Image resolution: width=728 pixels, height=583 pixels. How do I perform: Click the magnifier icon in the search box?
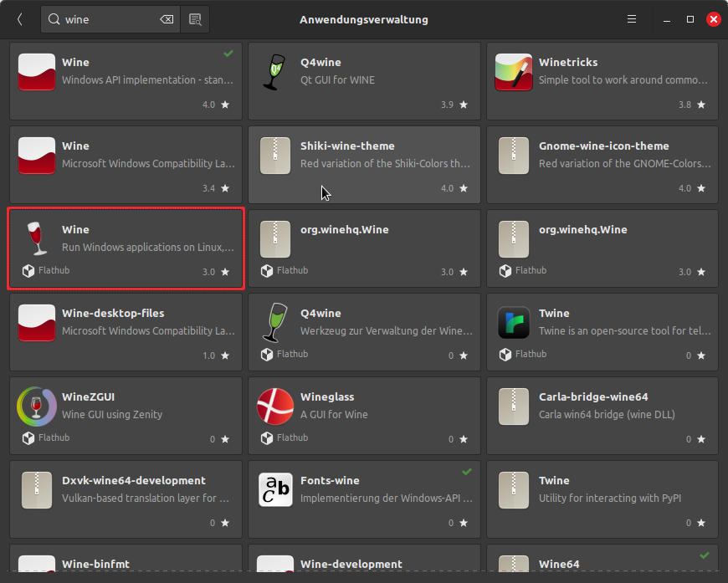click(54, 19)
